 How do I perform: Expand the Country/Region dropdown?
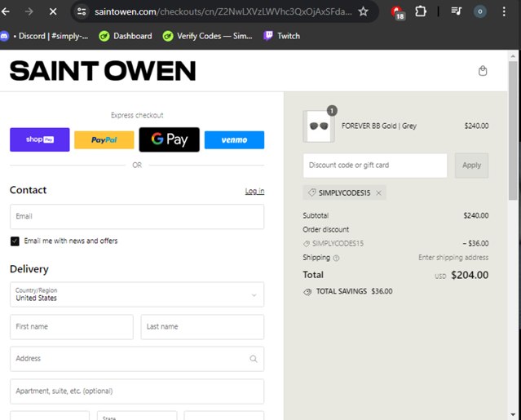click(x=137, y=294)
